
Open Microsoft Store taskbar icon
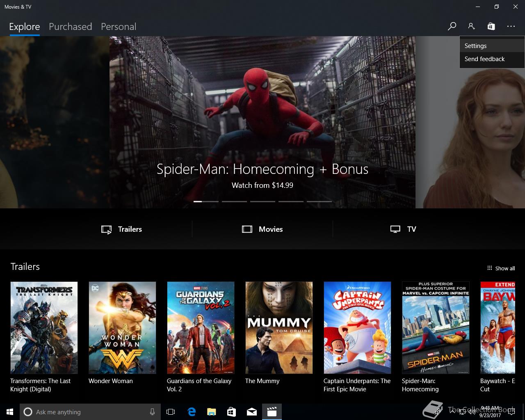pyautogui.click(x=232, y=412)
